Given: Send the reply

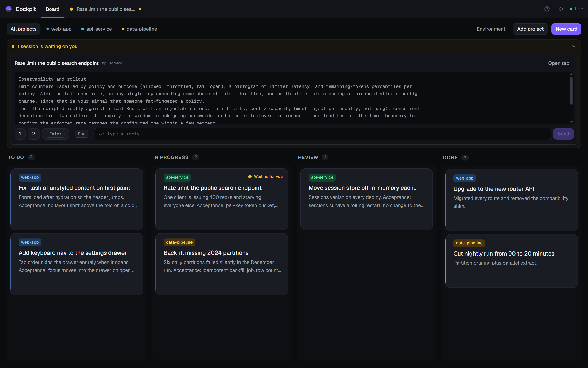Looking at the screenshot, I should (563, 134).
